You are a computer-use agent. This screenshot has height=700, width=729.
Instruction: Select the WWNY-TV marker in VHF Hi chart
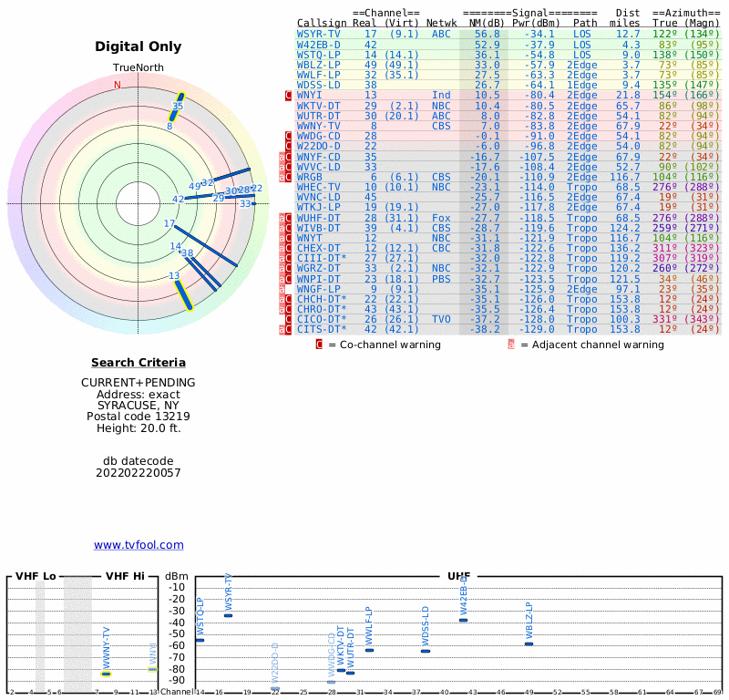(106, 674)
